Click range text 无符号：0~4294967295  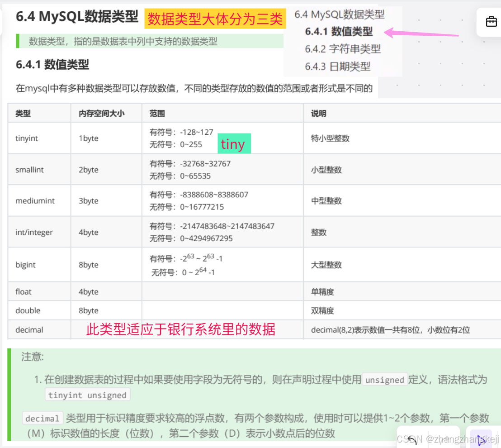click(191, 238)
